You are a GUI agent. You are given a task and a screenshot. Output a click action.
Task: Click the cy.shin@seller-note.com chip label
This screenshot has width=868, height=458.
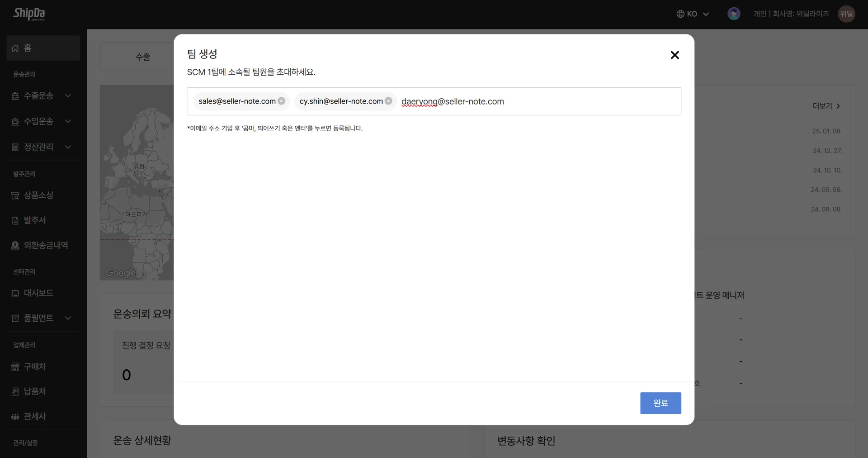[x=341, y=101]
